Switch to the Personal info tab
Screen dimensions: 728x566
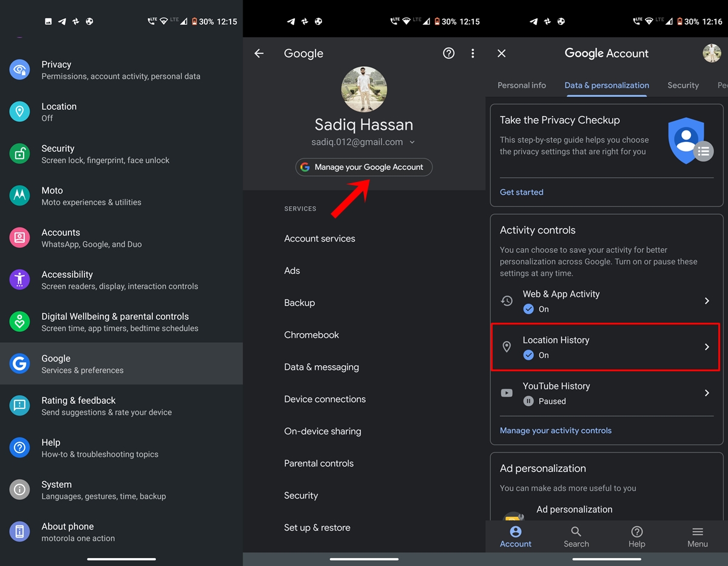coord(522,86)
